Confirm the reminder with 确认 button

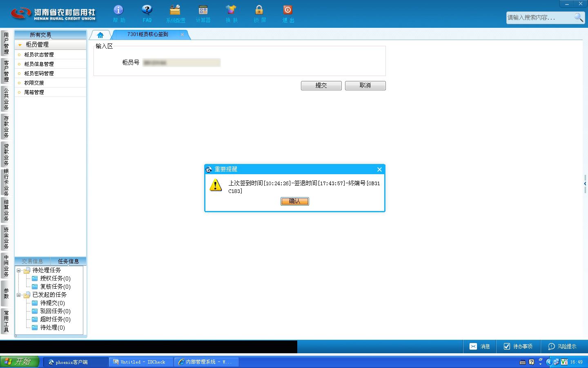(295, 201)
